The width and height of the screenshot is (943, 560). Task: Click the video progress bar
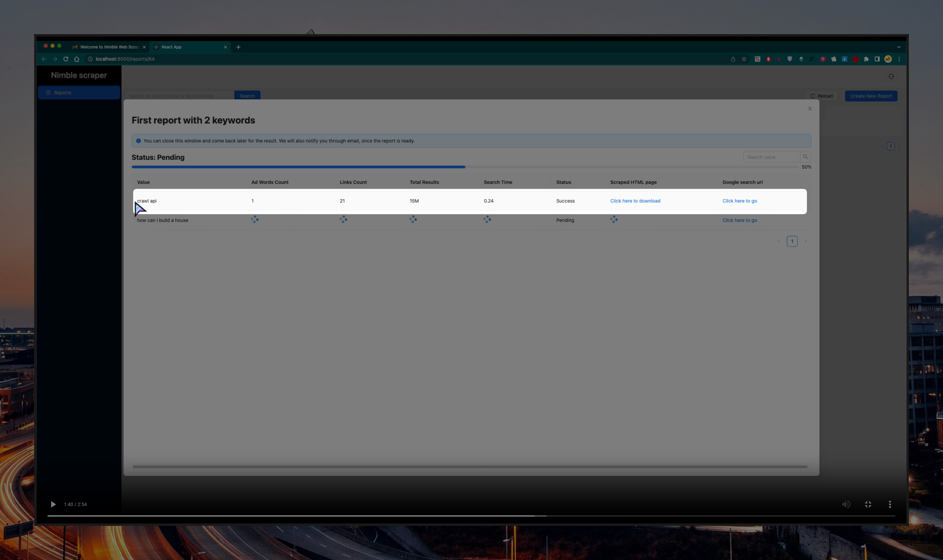coord(471,516)
